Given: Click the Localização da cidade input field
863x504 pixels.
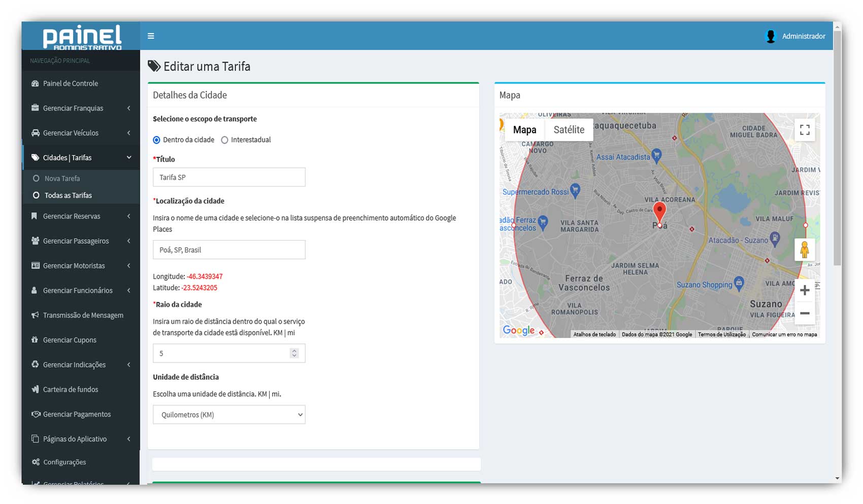Looking at the screenshot, I should [x=229, y=250].
